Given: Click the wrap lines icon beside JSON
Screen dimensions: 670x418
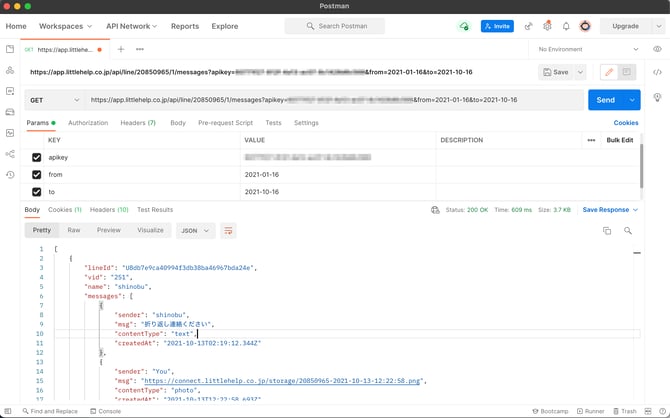Looking at the screenshot, I should 228,230.
